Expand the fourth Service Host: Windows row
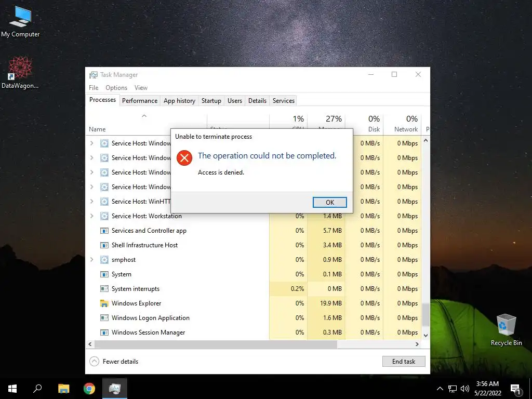 pos(91,187)
